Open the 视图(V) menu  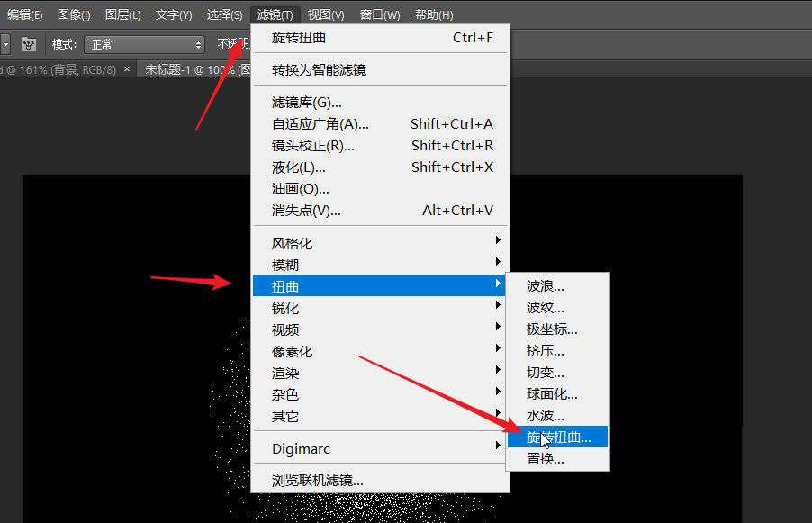pos(326,15)
